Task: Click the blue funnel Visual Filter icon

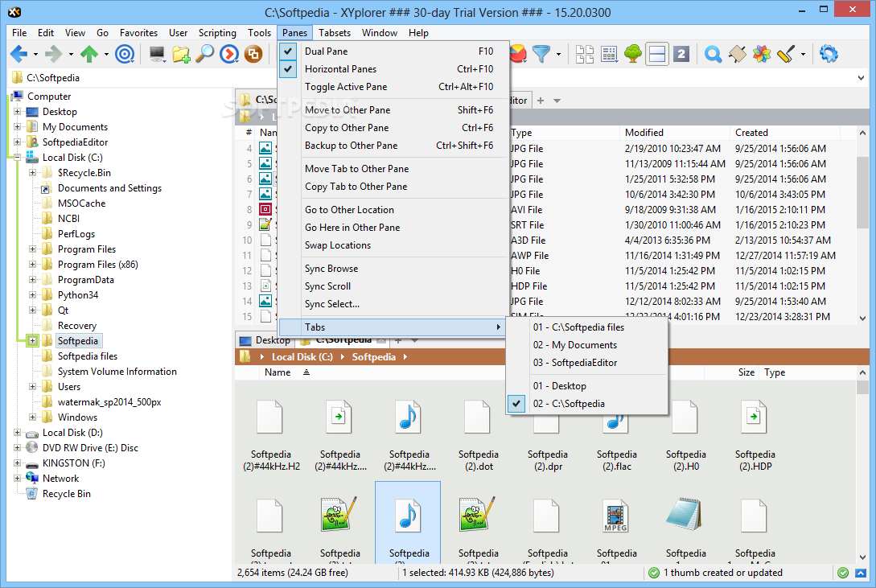Action: tap(541, 54)
